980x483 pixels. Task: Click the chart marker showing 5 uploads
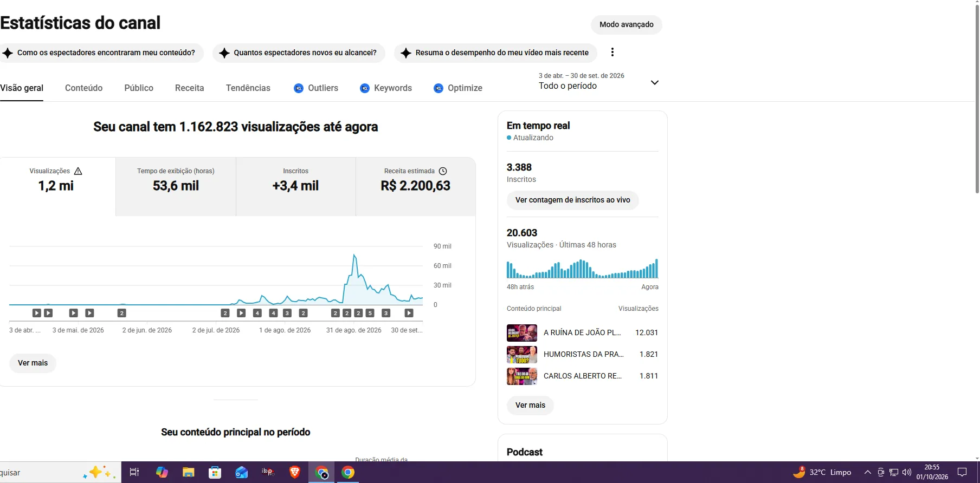point(370,313)
